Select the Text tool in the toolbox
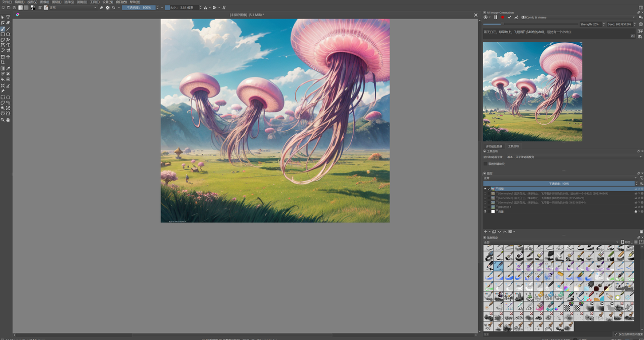 coord(8,17)
